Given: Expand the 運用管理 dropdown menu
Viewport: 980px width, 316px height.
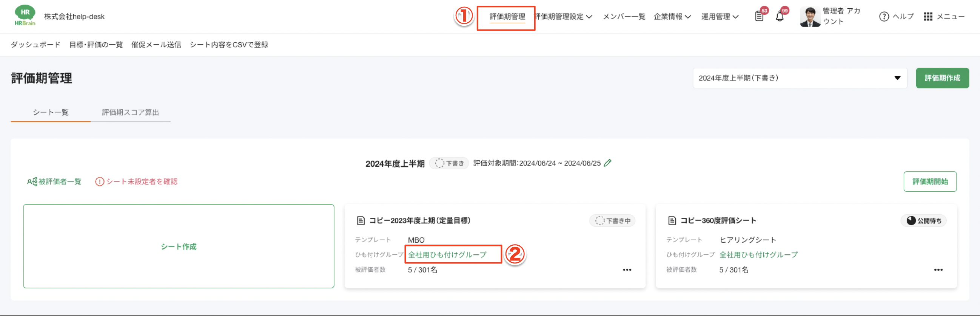Looking at the screenshot, I should 720,17.
